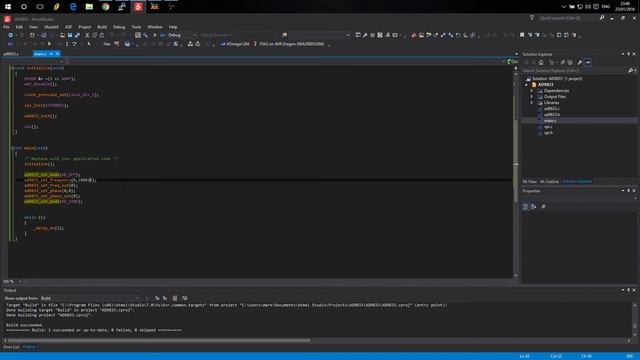Click Property Pages wrench in Properties panel
The image size is (640, 360).
tap(543, 207)
